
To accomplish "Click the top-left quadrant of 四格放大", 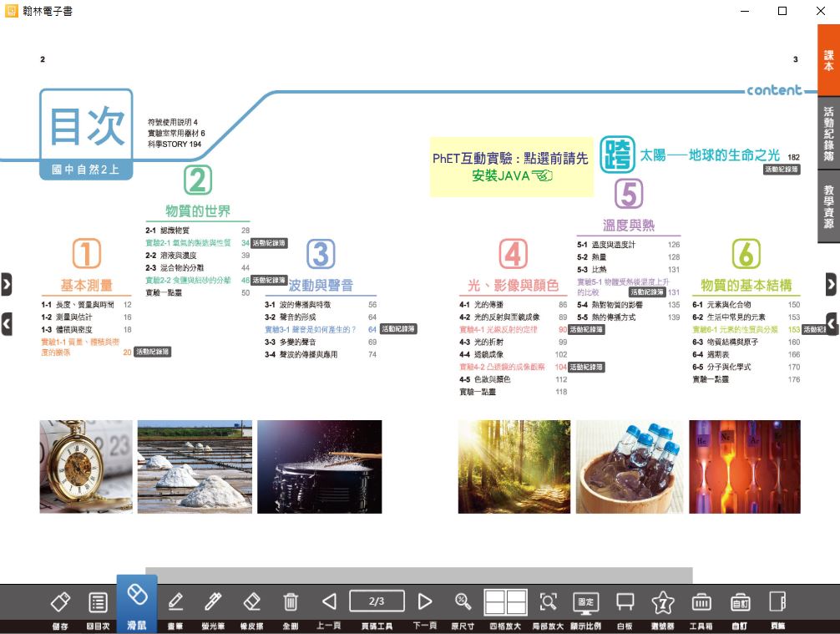I will tap(494, 596).
